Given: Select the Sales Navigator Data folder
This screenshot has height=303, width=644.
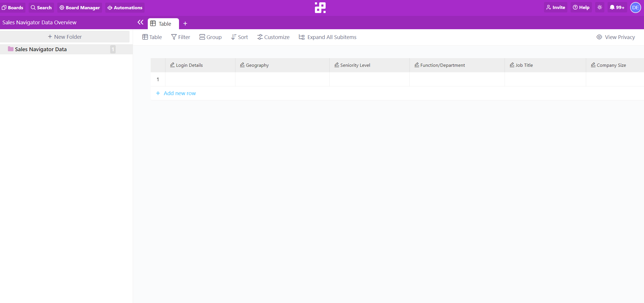Looking at the screenshot, I should click(x=66, y=49).
